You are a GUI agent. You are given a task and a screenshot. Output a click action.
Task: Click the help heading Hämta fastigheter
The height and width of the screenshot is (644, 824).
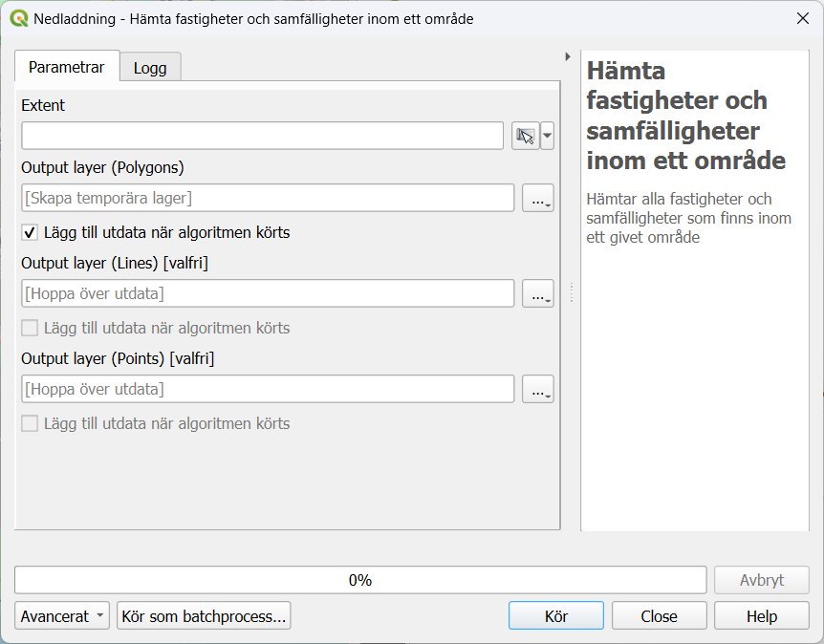(x=685, y=116)
